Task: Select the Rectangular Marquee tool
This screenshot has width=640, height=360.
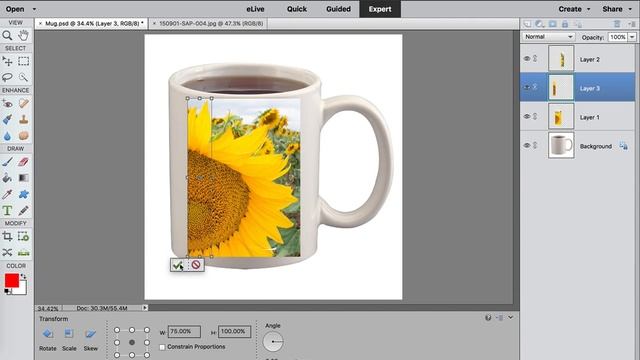Action: pos(24,61)
